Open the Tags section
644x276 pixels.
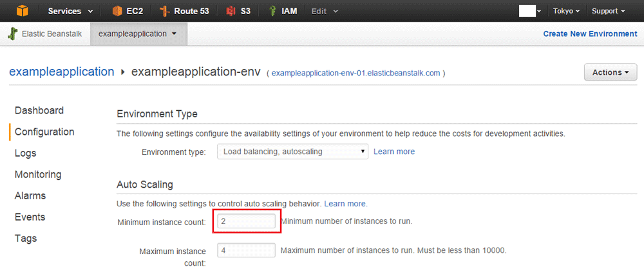point(26,238)
